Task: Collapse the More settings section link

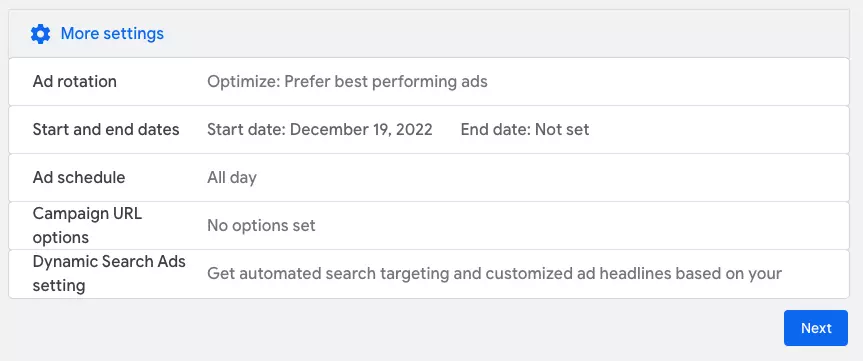Action: (112, 34)
